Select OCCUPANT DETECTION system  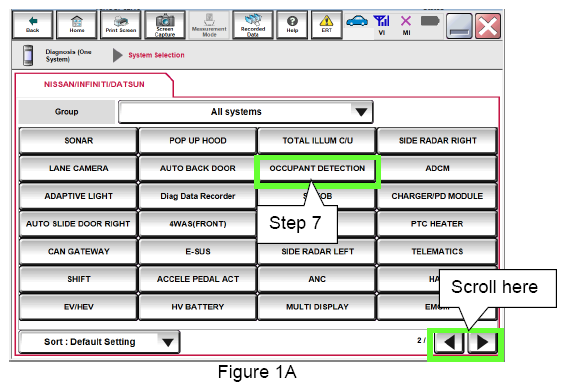[x=317, y=168]
